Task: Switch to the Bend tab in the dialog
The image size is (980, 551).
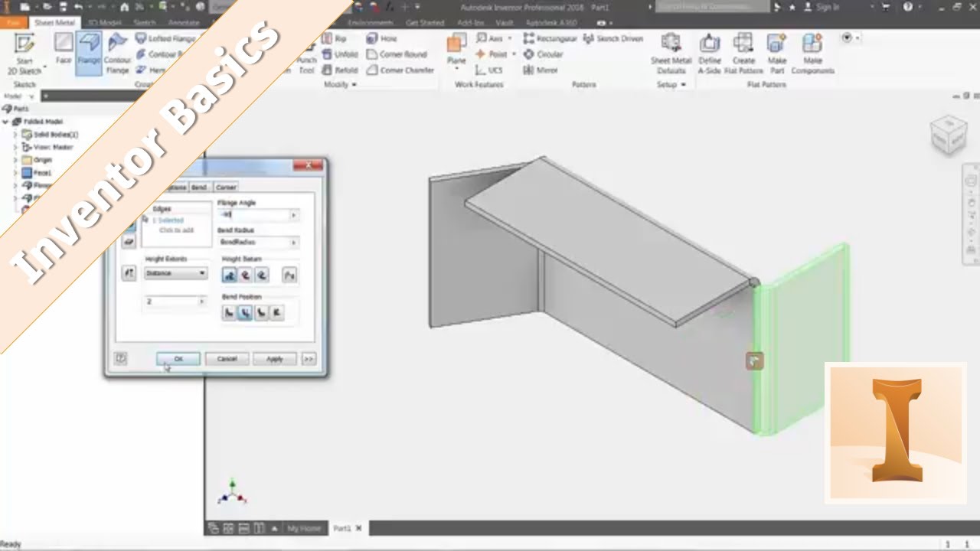Action: click(199, 187)
